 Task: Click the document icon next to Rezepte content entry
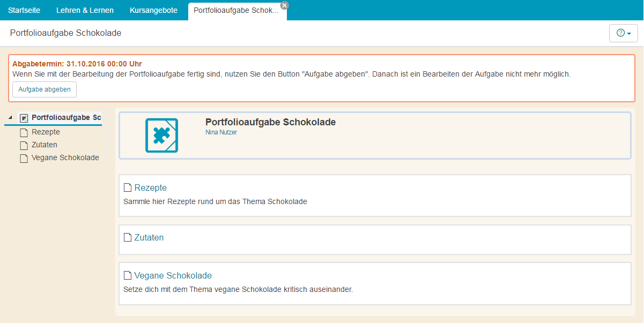tap(128, 187)
